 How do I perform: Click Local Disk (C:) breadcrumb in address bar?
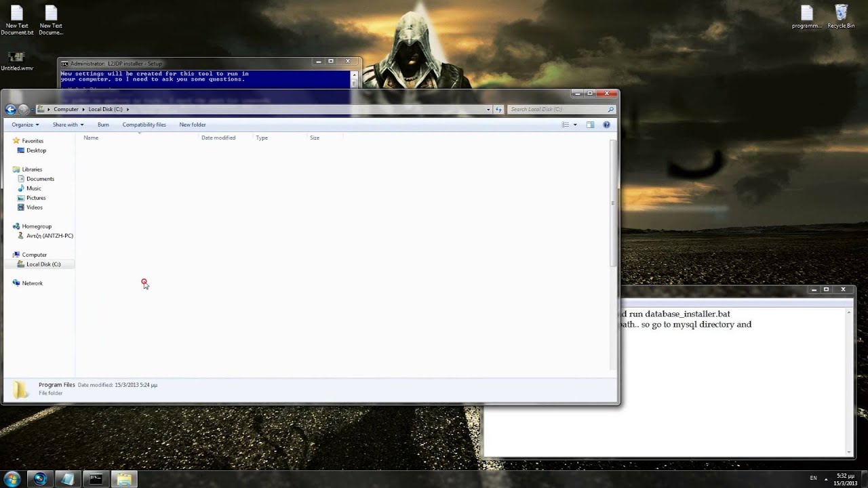point(105,109)
